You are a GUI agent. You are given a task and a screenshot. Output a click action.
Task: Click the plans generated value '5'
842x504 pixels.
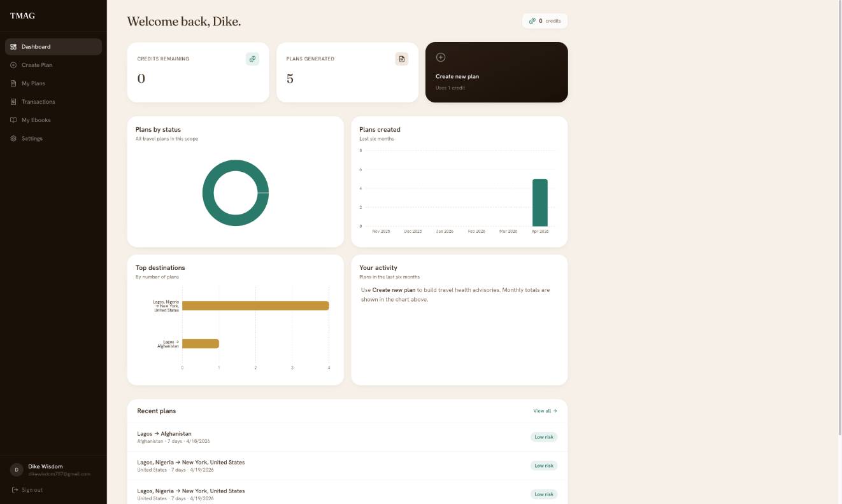[290, 79]
